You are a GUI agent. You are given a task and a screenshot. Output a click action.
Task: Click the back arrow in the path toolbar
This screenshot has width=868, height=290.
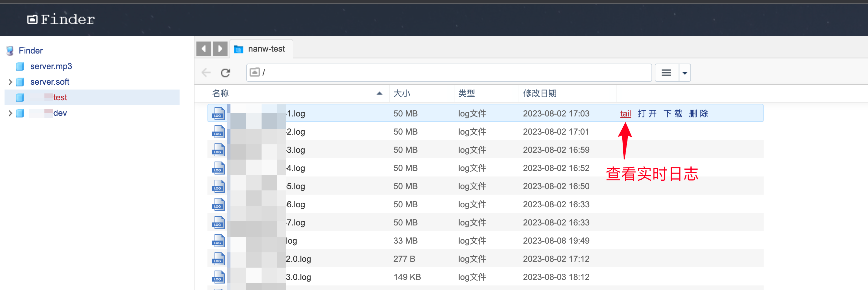[x=206, y=73]
